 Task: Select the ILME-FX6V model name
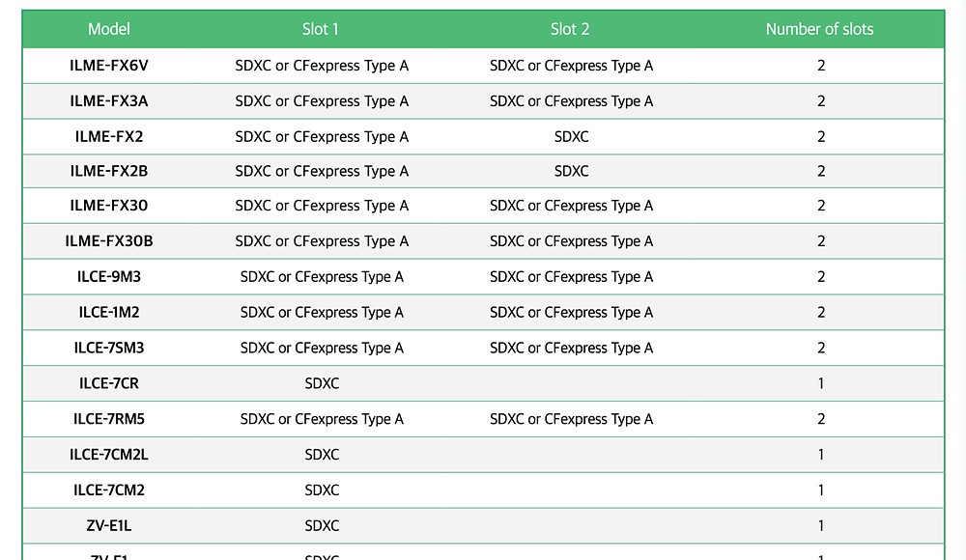[109, 66]
